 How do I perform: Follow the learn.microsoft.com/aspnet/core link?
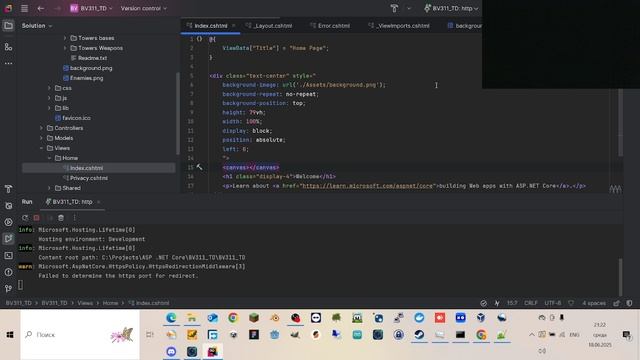click(367, 186)
